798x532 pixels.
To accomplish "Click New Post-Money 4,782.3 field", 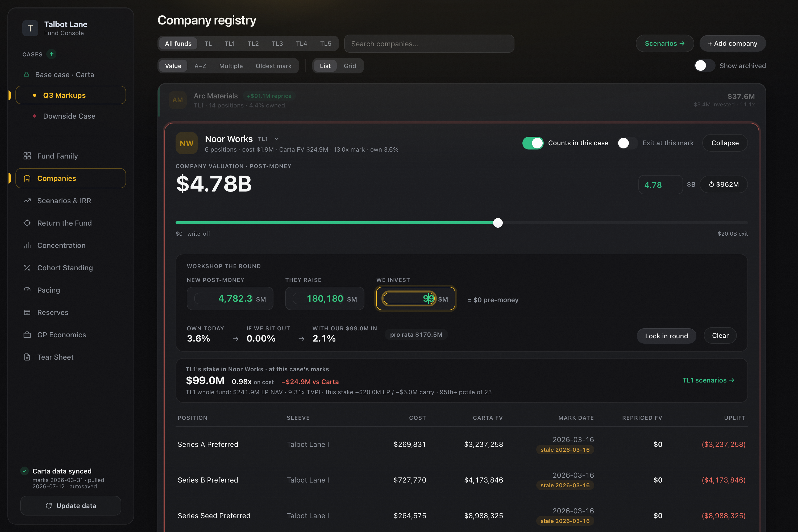I will [x=230, y=298].
